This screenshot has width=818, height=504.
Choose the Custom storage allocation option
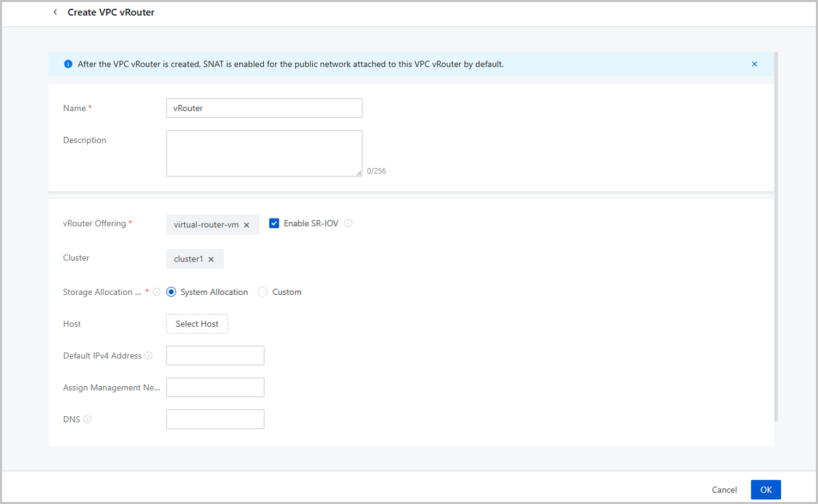pyautogui.click(x=262, y=292)
